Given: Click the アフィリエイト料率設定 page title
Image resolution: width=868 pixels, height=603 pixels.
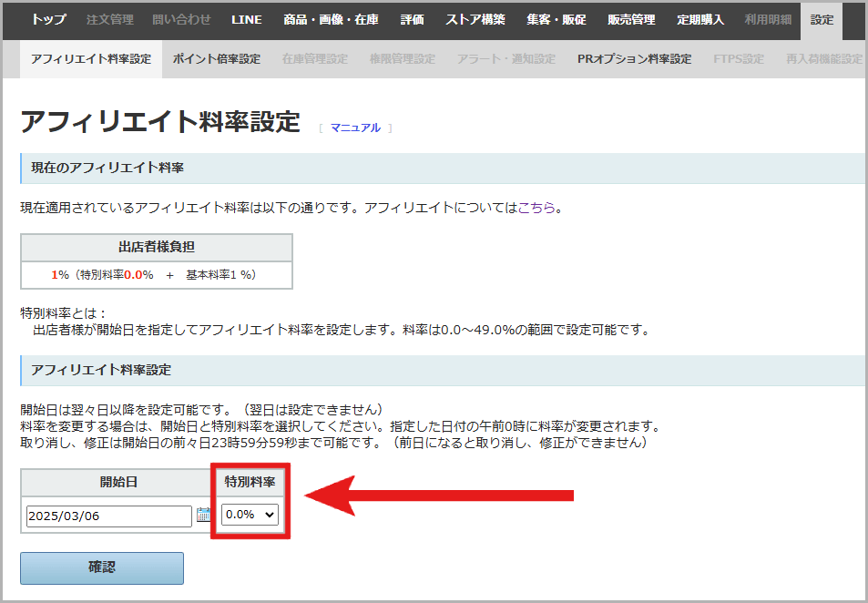Looking at the screenshot, I should (x=160, y=122).
